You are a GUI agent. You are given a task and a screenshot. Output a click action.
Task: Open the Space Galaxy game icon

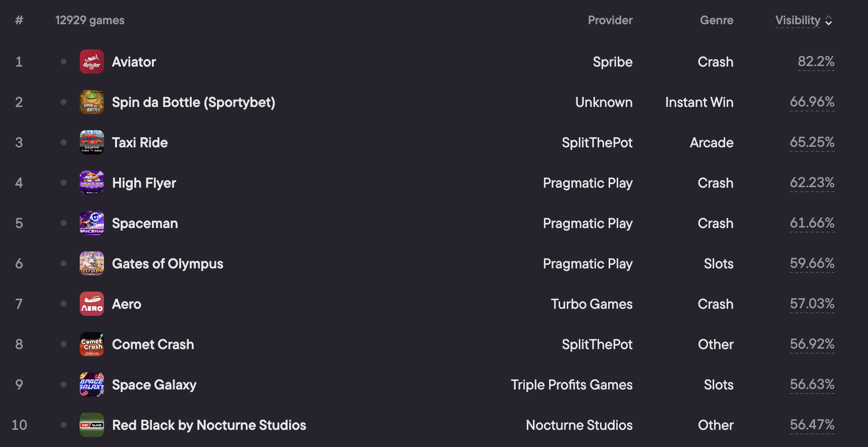pyautogui.click(x=92, y=384)
